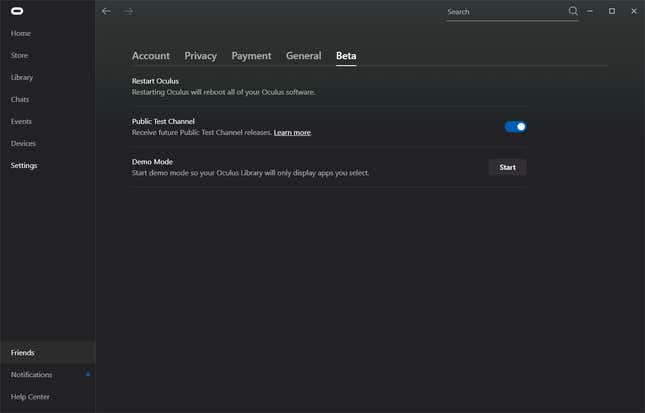Follow the Learn more link
645x413 pixels.
pos(292,132)
